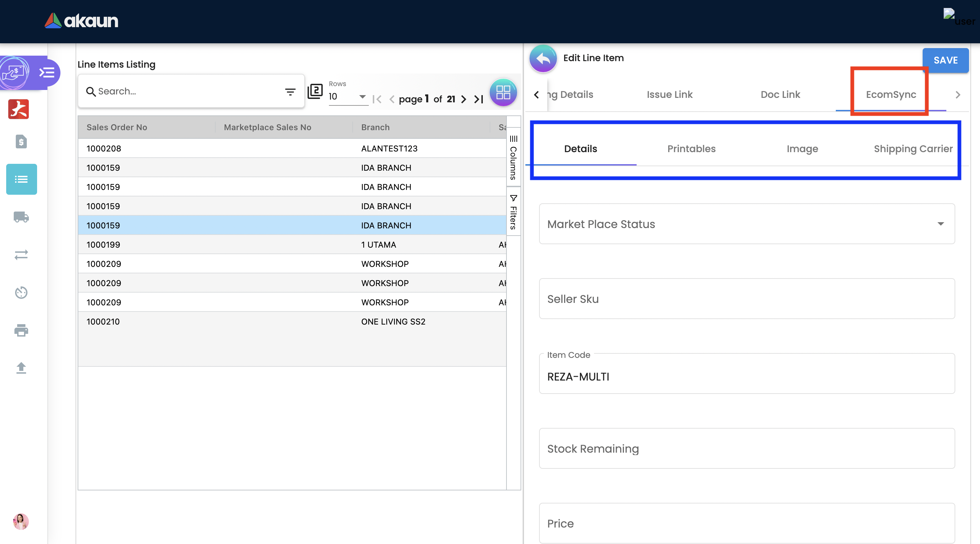Click the back arrow beside Edit Line Item
Image resolution: width=980 pixels, height=544 pixels.
point(543,59)
